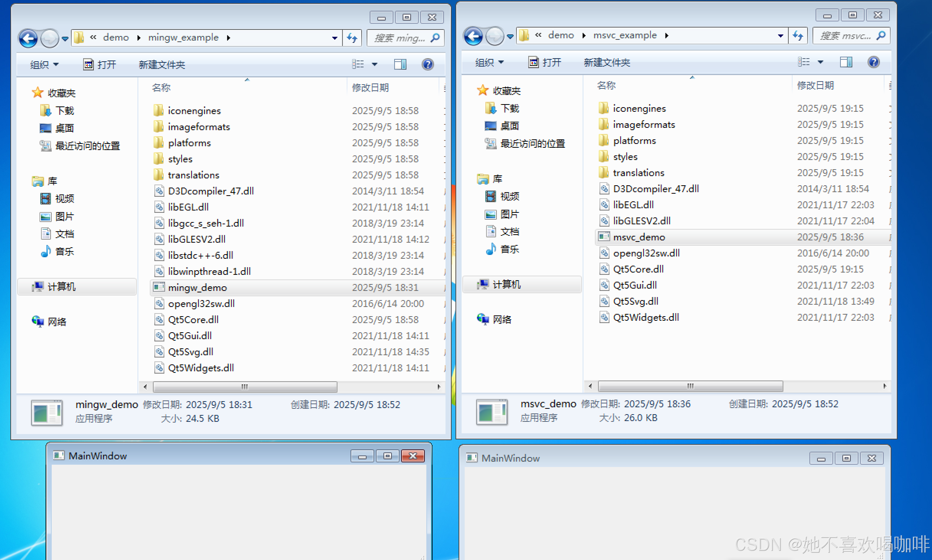
Task: Expand the arrow after the msvc_example breadcrumb
Action: click(x=667, y=35)
